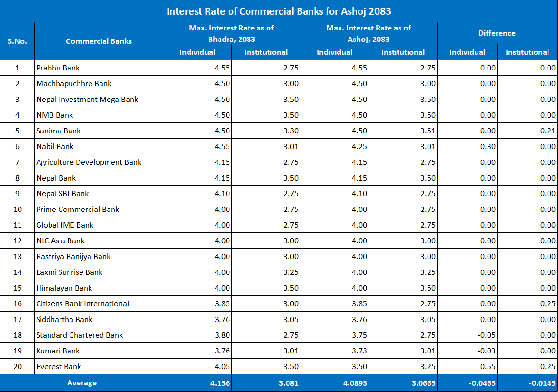Click 'Max. Interest Rate as of Ashoj, 2083' header
This screenshot has height=392, width=558.
[369, 33]
